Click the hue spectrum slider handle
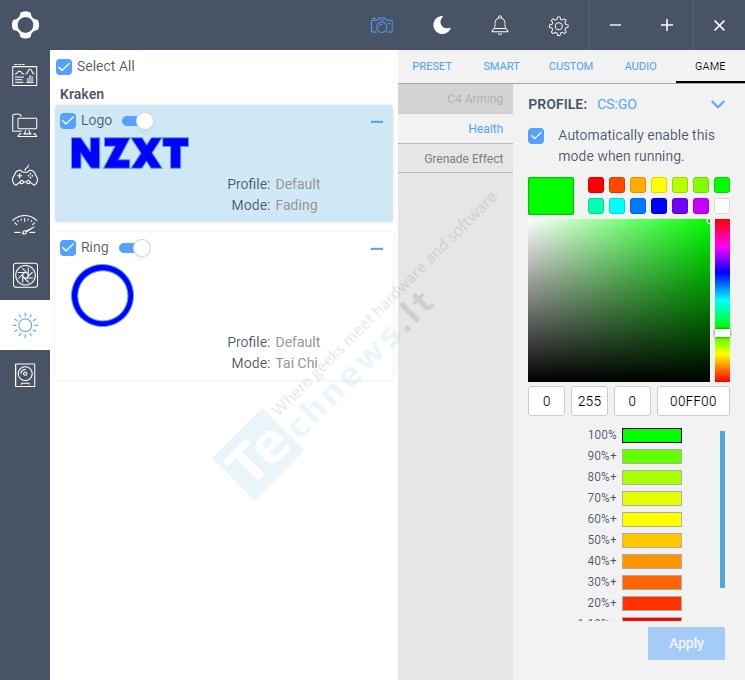Screen dimensions: 745x680 click(x=722, y=333)
